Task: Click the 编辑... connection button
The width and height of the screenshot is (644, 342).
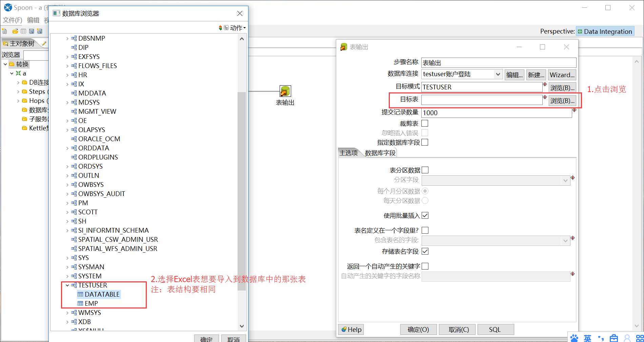Action: click(514, 75)
